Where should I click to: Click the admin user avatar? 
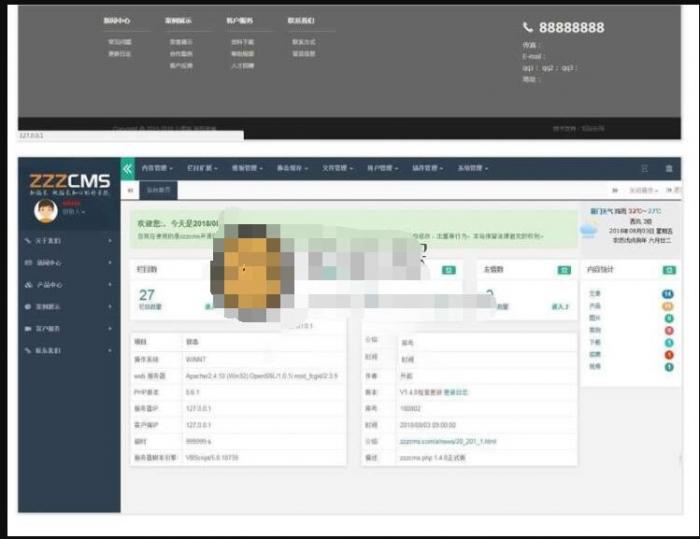(x=45, y=210)
